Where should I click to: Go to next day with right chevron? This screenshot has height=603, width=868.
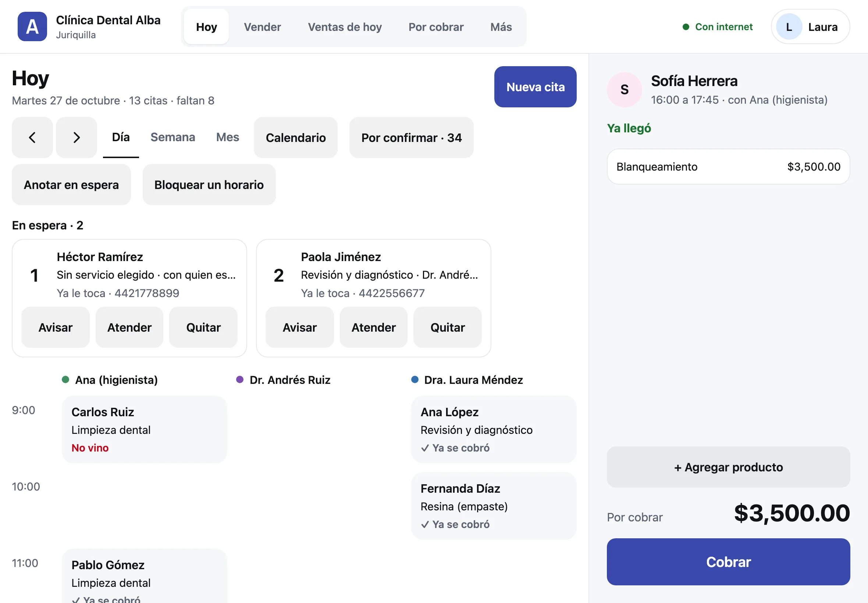click(x=77, y=138)
